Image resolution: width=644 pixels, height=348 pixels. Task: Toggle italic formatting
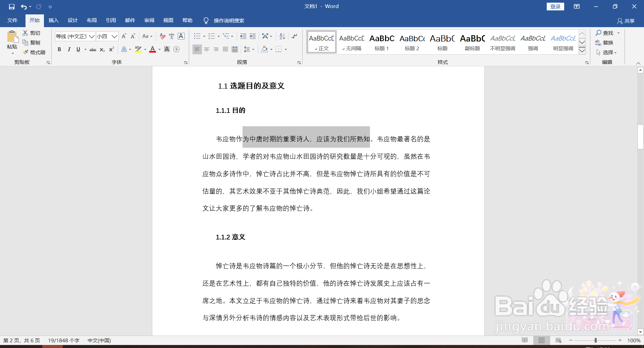tap(69, 49)
